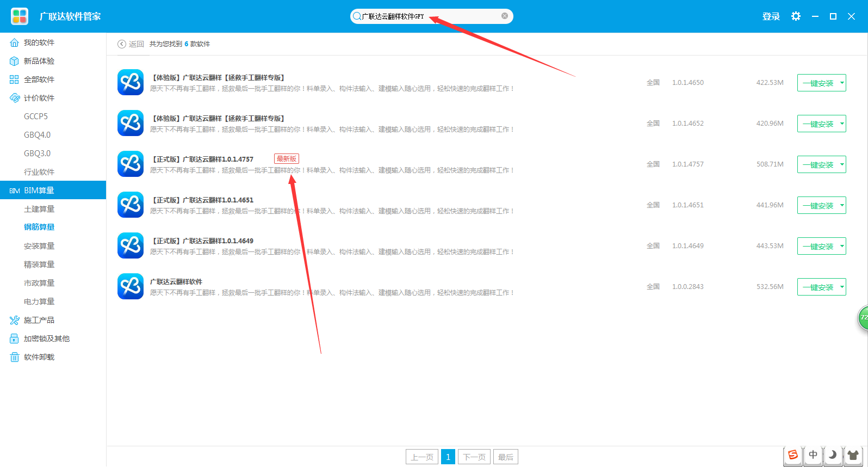Click 登录 to log in
Image resolution: width=868 pixels, height=467 pixels.
tap(771, 16)
